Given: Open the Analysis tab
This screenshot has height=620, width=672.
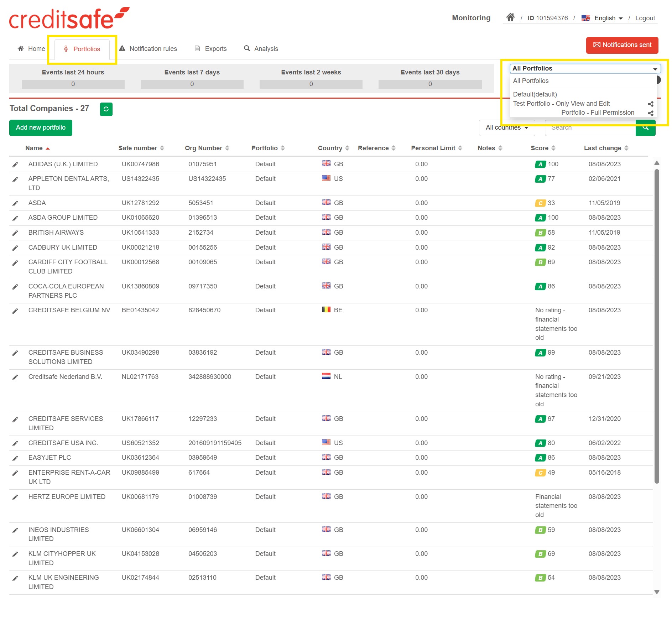Looking at the screenshot, I should (x=261, y=49).
